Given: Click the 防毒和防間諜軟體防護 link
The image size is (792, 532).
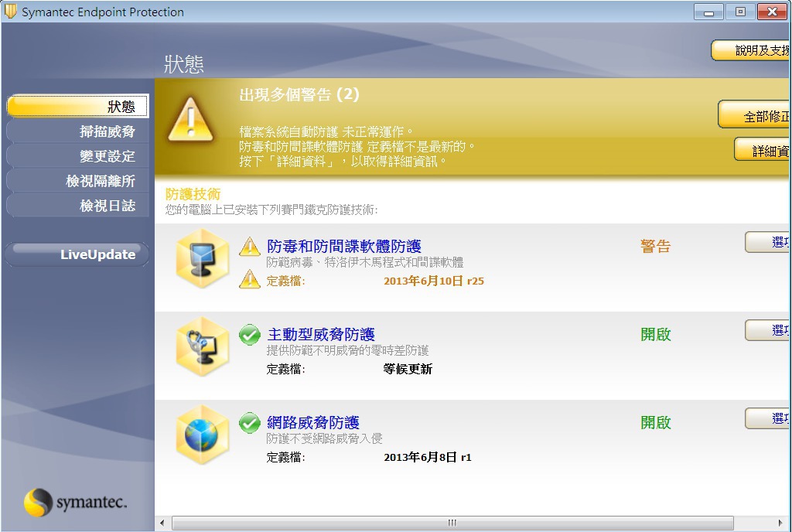Looking at the screenshot, I should [344, 247].
